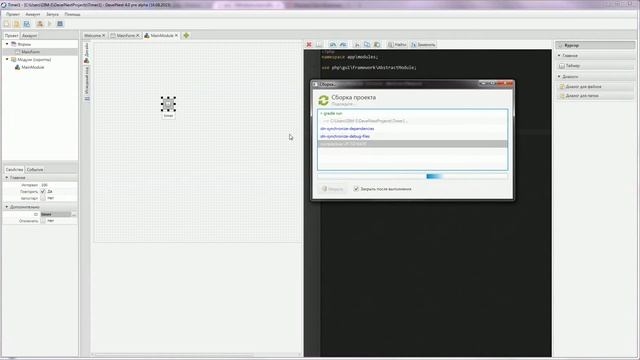This screenshot has height=360, width=640.
Task: Click the undo icon in editor toolbar
Action: click(333, 44)
